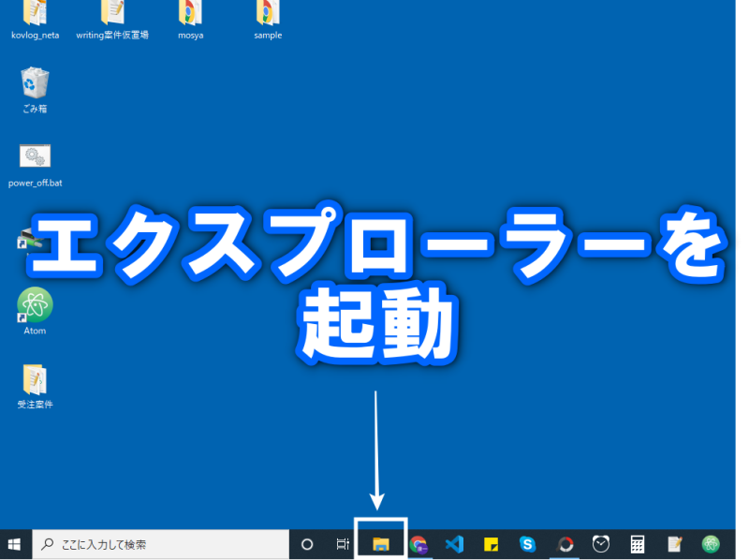The image size is (749, 560).
Task: Select the Recycle Bin desktop icon
Action: (35, 86)
